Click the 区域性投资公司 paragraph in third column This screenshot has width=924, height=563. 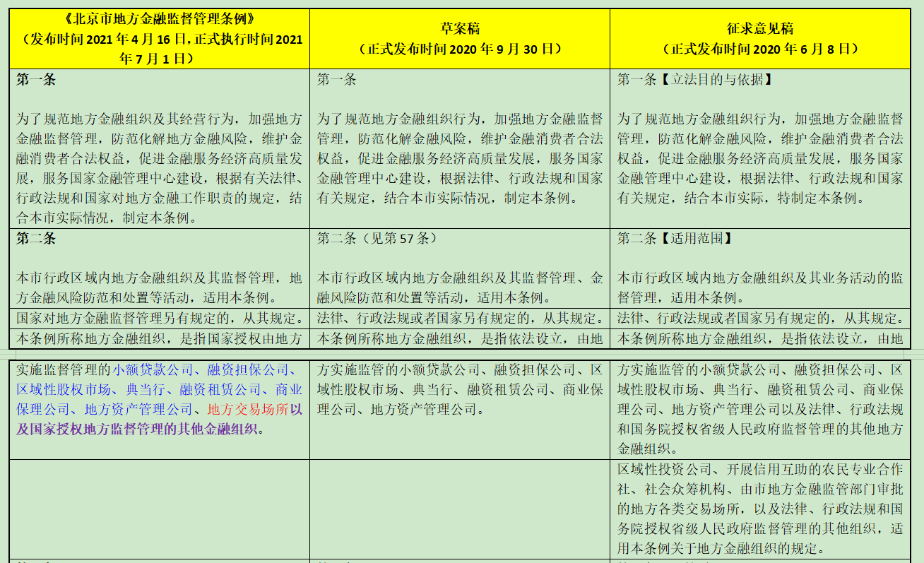(x=759, y=509)
